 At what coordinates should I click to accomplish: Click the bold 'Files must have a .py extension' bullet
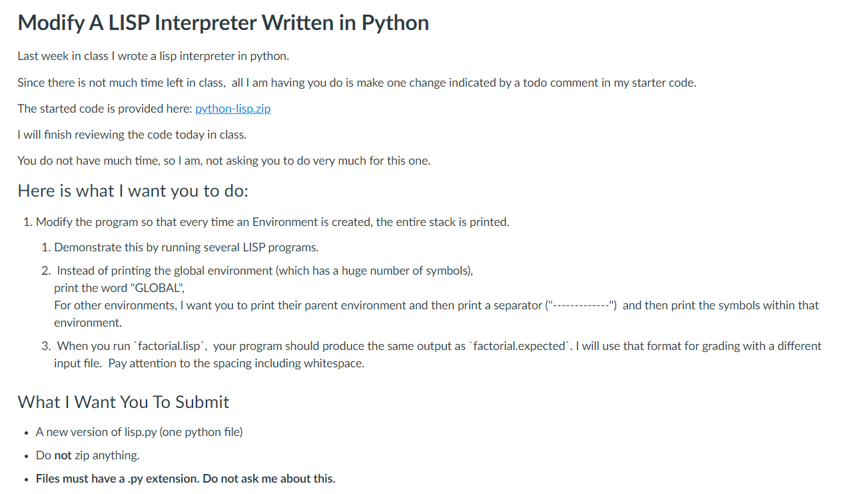point(186,479)
